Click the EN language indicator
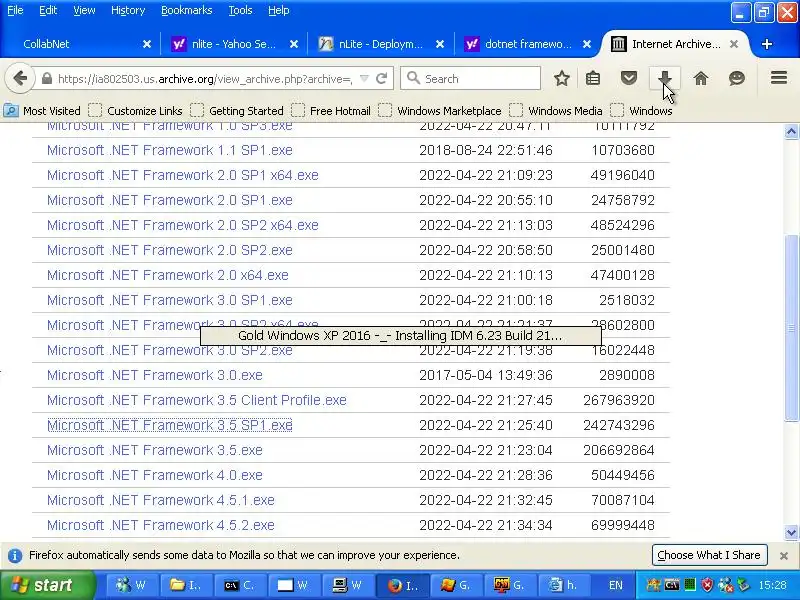Screen dimensions: 800x600 (616, 585)
